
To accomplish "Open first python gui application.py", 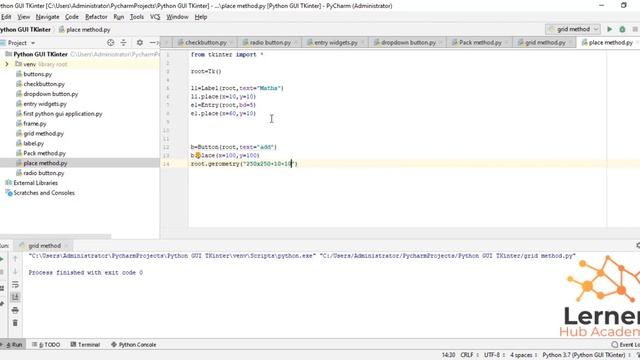I will tap(63, 114).
